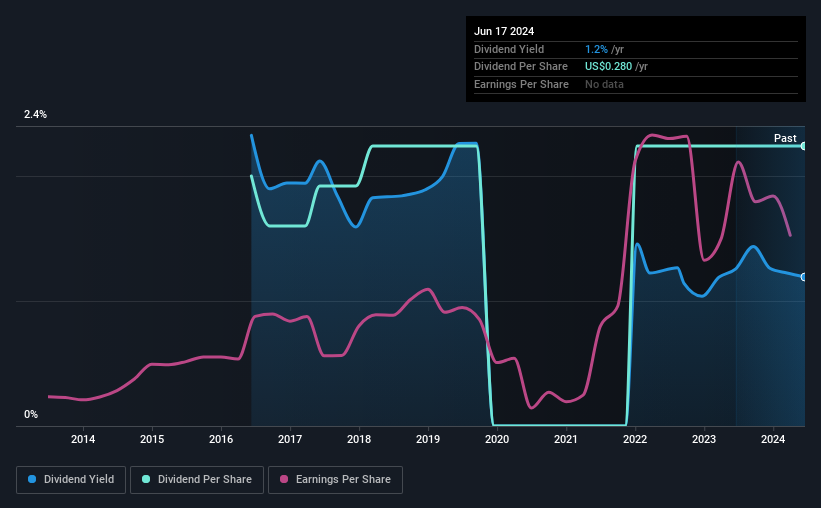The height and width of the screenshot is (508, 821).
Task: Click the pink Earnings Per Share legend dot
Action: point(284,479)
